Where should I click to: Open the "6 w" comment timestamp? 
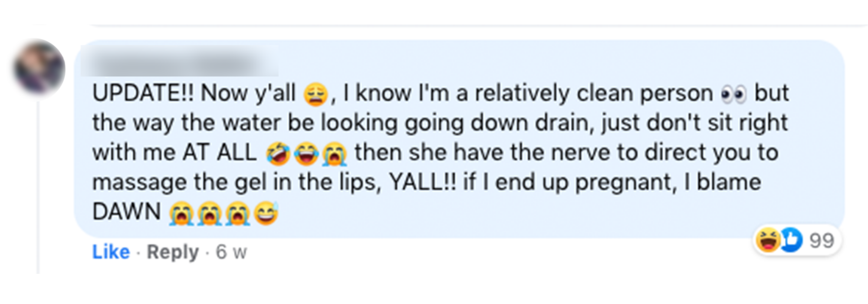(x=231, y=252)
